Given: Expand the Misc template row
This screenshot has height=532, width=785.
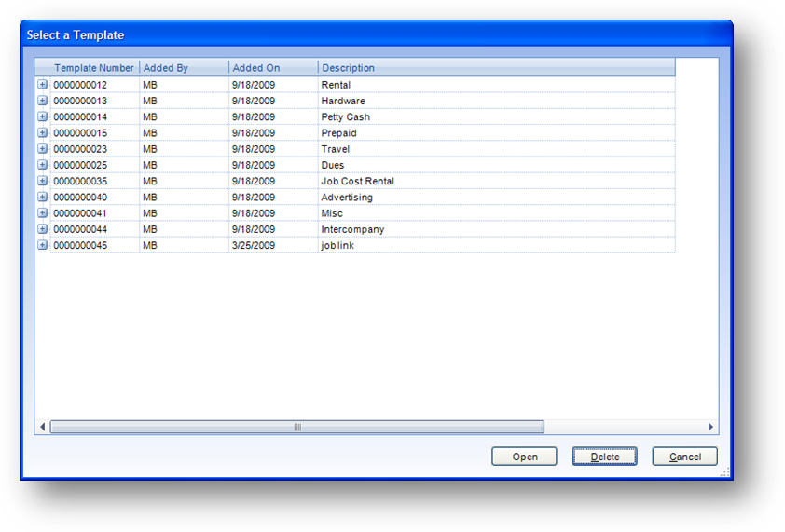Looking at the screenshot, I should pos(42,213).
